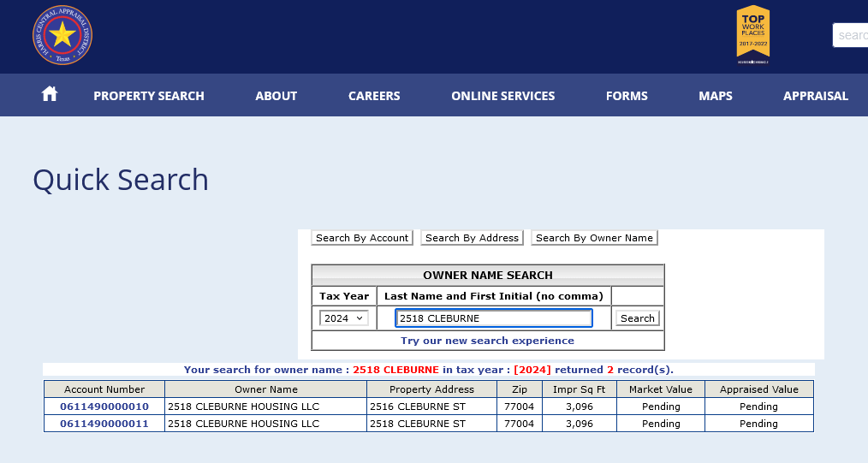868x463 pixels.
Task: Open the Maps menu
Action: point(716,96)
